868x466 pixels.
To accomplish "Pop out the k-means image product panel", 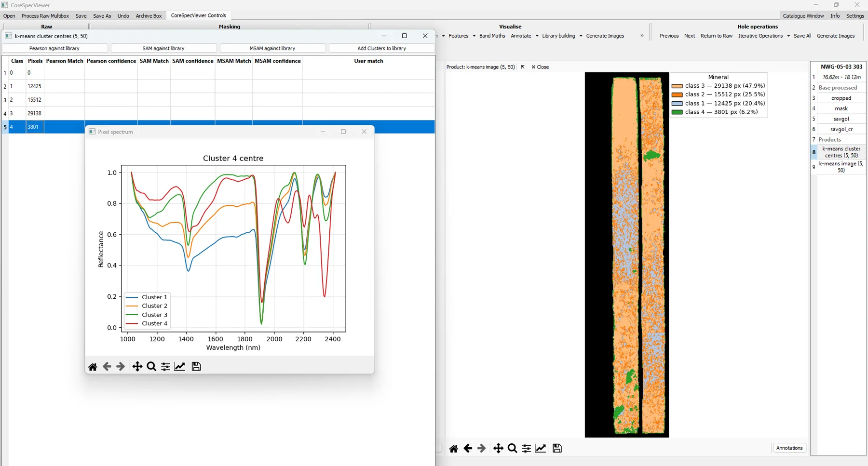I will pyautogui.click(x=523, y=67).
